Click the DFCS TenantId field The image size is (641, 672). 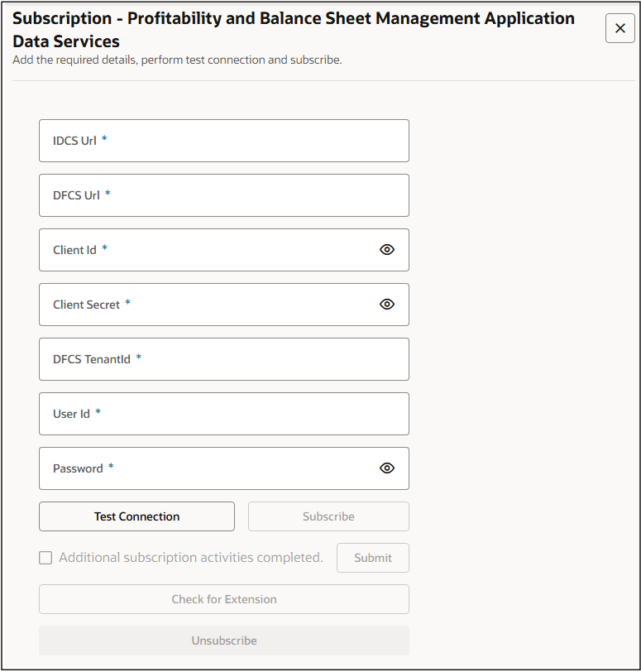(223, 359)
